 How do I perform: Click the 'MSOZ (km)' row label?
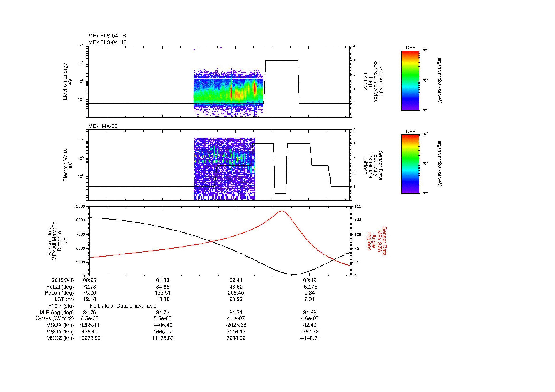[60, 338]
